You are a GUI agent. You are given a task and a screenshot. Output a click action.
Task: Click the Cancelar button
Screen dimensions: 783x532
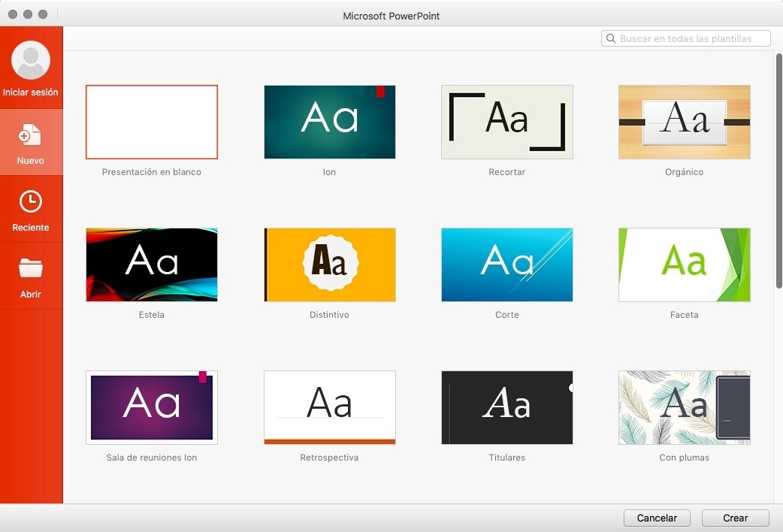coord(658,518)
